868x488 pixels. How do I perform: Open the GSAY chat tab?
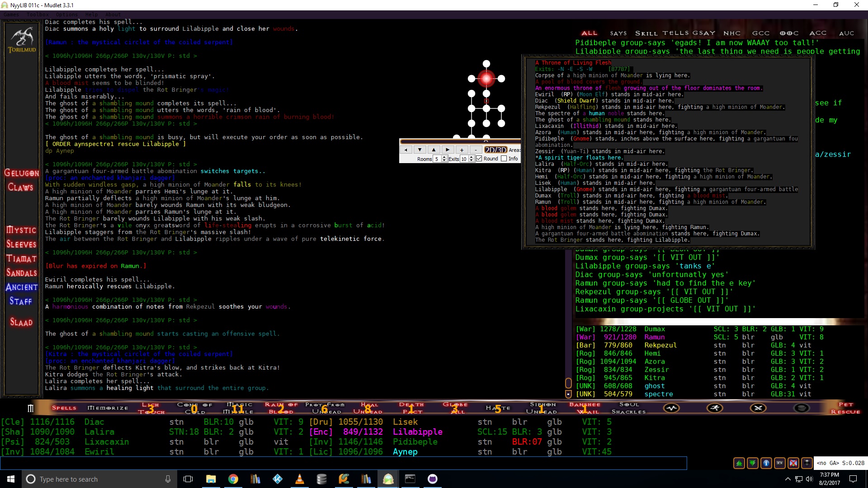tap(704, 33)
